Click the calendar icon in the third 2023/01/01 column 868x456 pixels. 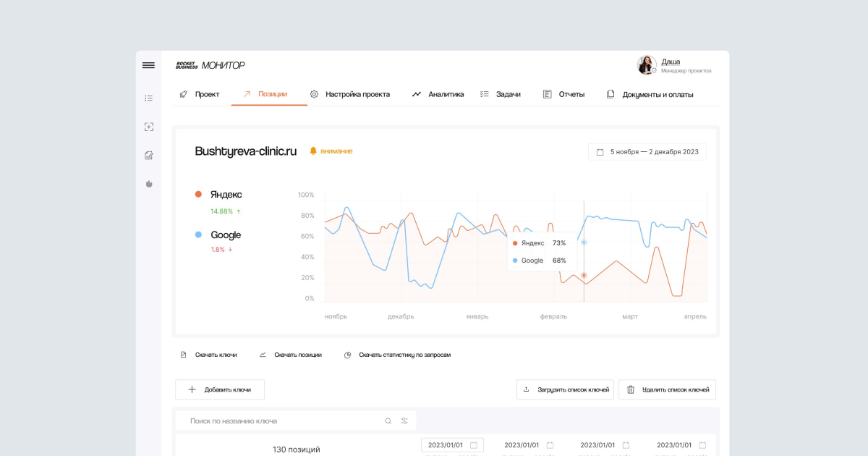click(626, 445)
